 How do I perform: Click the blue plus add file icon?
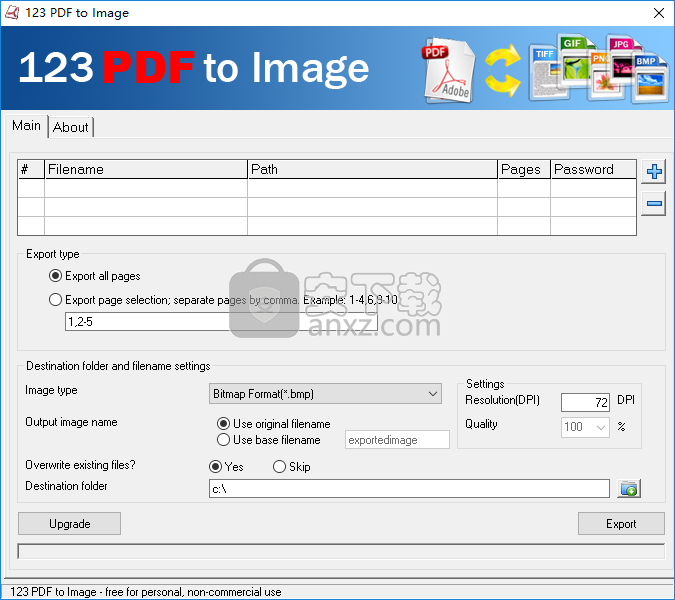pyautogui.click(x=654, y=171)
